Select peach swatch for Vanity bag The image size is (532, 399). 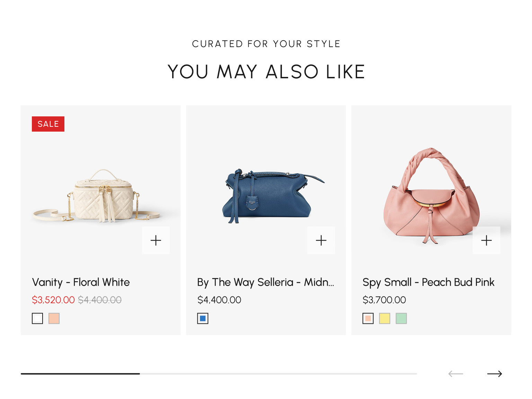(54, 318)
